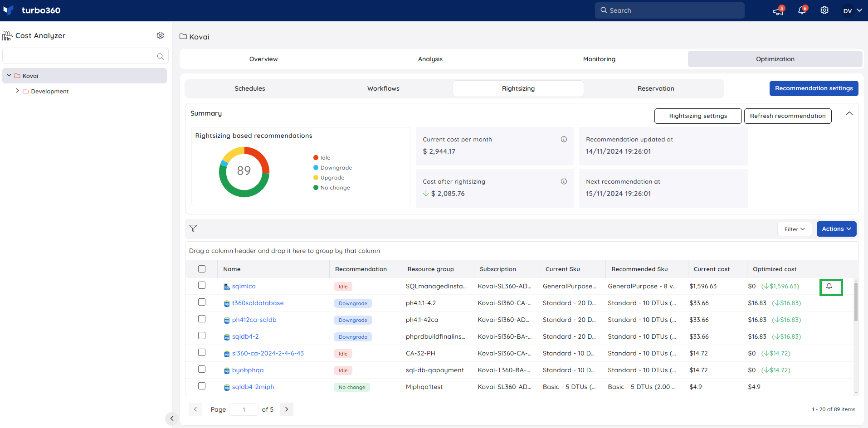868x428 pixels.
Task: Collapse the Summary section chevron
Action: [x=849, y=113]
